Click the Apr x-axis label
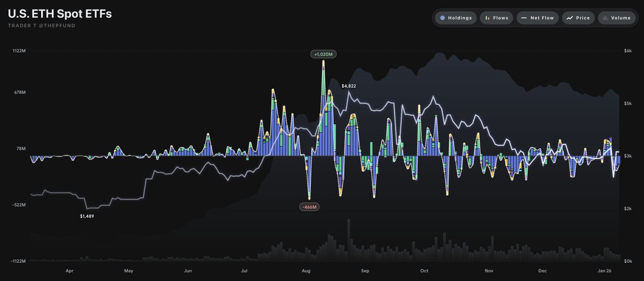Viewport: 644px width, 281px height. point(69,271)
